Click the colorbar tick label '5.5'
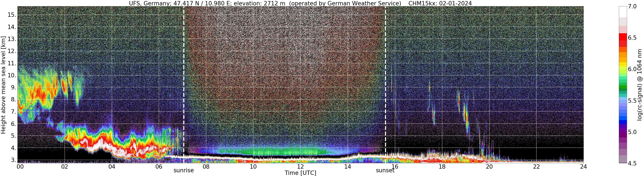 pos(632,101)
